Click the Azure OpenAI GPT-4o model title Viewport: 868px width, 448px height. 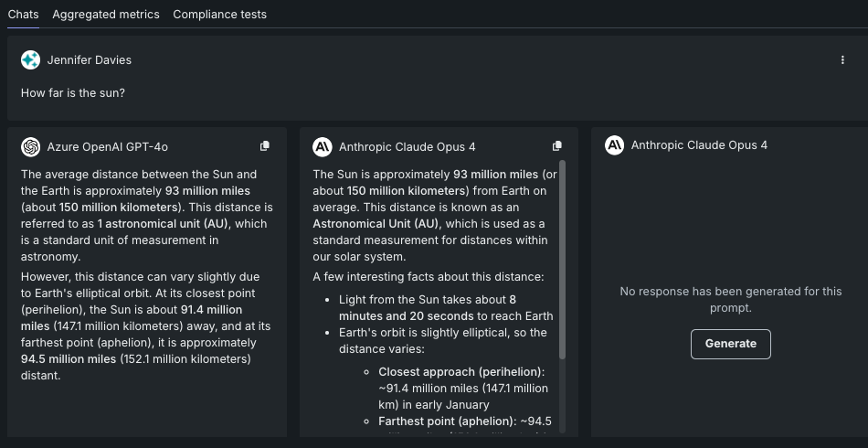click(108, 146)
